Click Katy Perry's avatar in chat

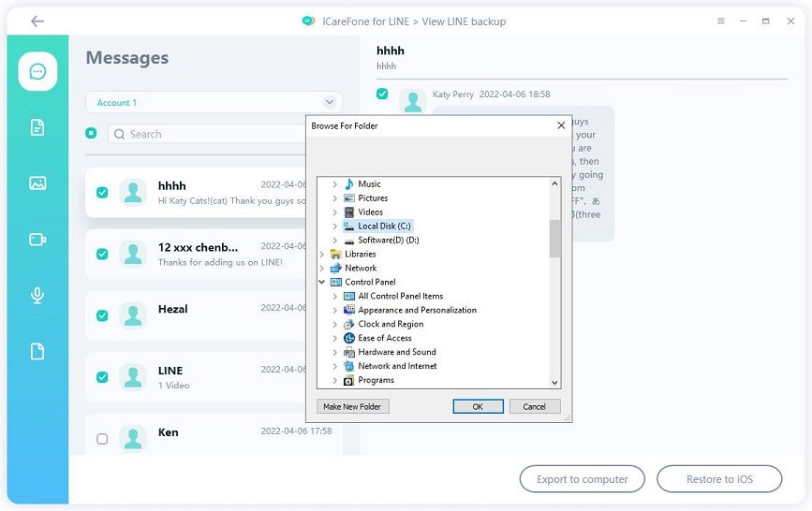(413, 101)
